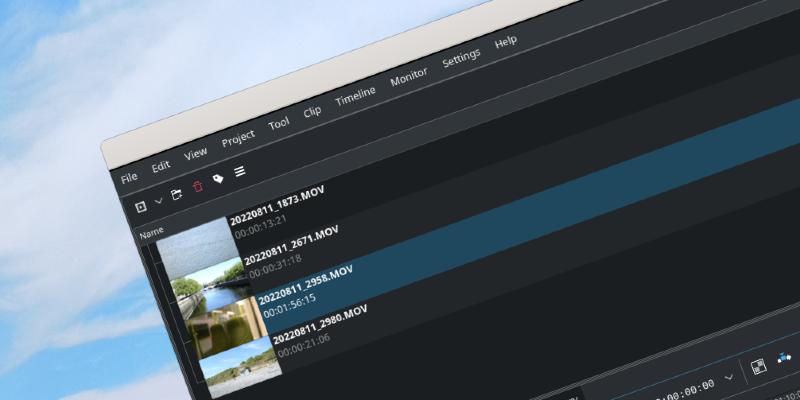
Task: Expand the Add Clip dropdown arrow
Action: point(158,201)
